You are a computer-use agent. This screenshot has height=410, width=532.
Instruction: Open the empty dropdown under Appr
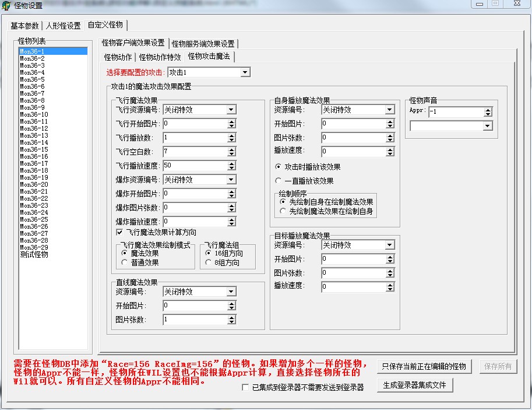pos(488,126)
